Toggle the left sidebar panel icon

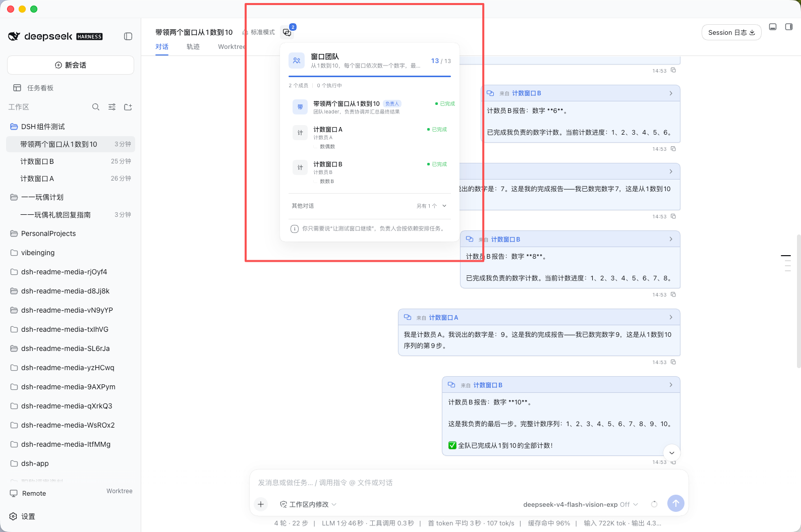pos(128,36)
